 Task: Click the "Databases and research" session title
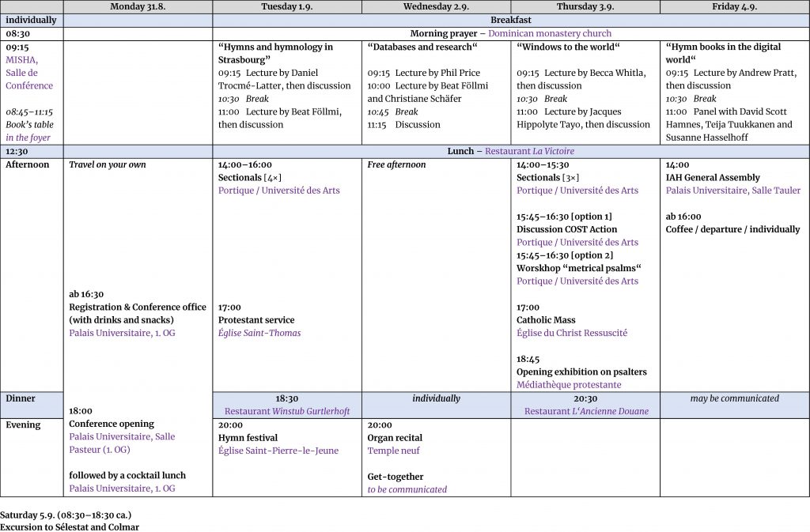tap(422, 47)
